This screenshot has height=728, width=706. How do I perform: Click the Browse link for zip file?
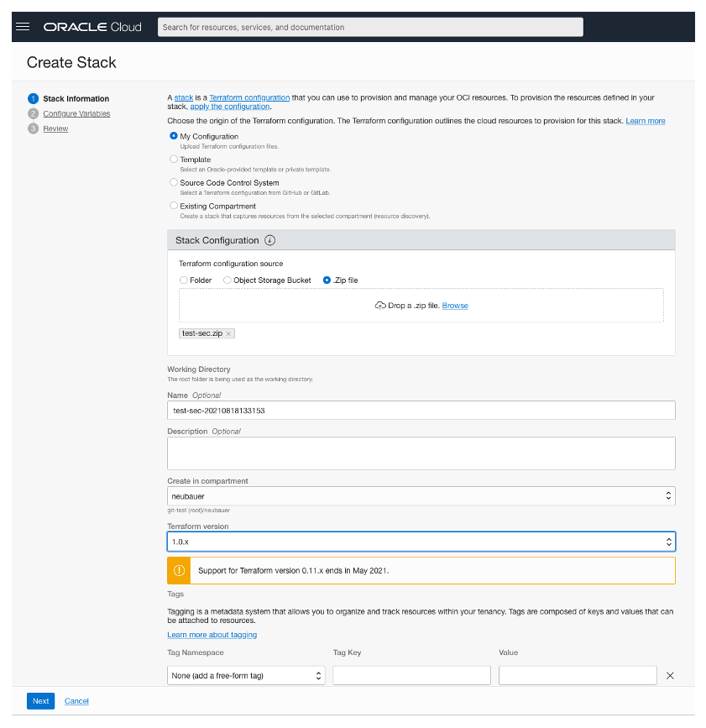(455, 306)
